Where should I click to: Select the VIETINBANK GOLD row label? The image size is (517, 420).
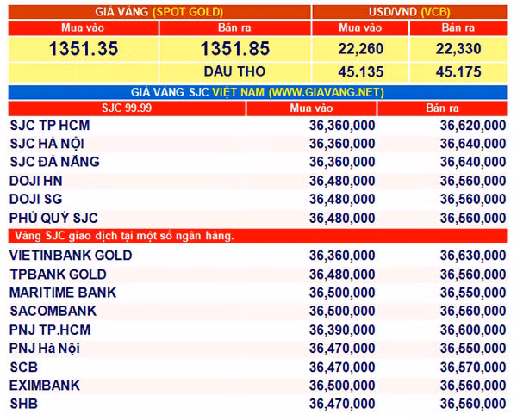71,256
